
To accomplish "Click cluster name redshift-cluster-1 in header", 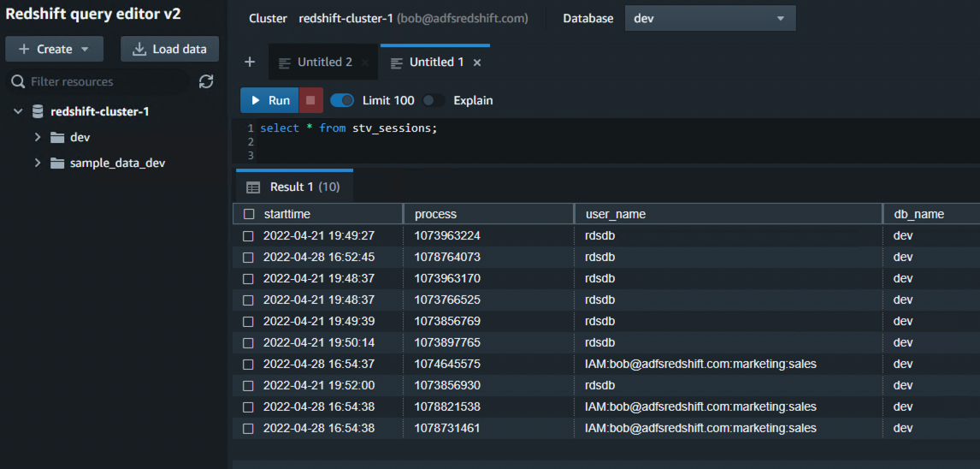I will pos(346,18).
